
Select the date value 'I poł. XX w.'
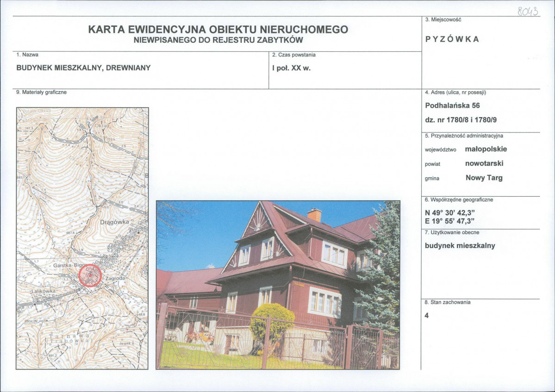tap(291, 68)
